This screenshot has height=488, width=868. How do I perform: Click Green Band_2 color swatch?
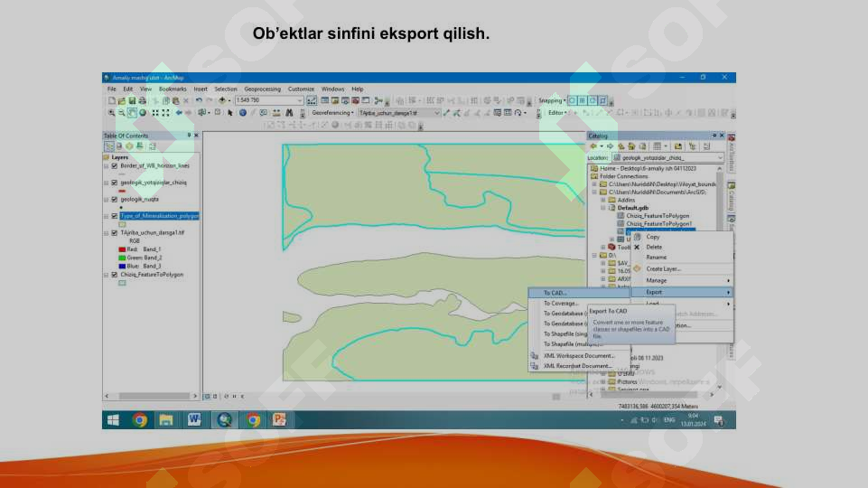click(x=122, y=258)
